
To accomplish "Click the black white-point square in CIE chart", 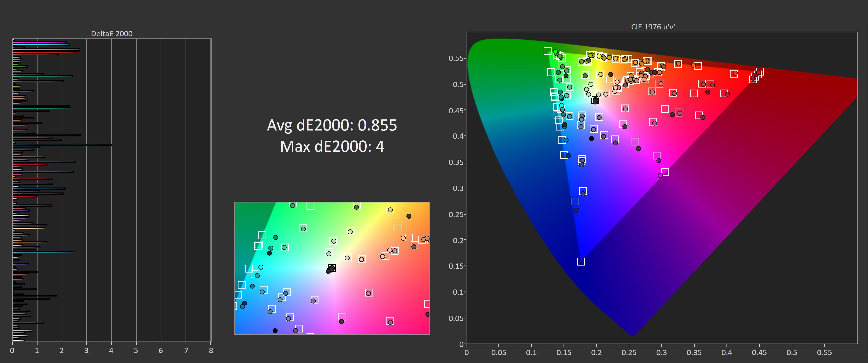I will 595,100.
